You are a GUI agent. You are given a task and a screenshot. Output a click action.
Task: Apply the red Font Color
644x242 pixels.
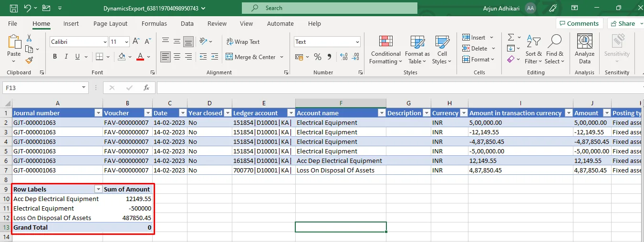coord(140,57)
